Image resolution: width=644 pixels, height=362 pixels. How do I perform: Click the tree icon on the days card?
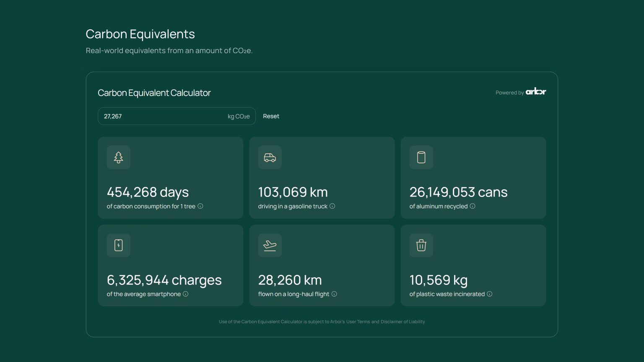119,158
